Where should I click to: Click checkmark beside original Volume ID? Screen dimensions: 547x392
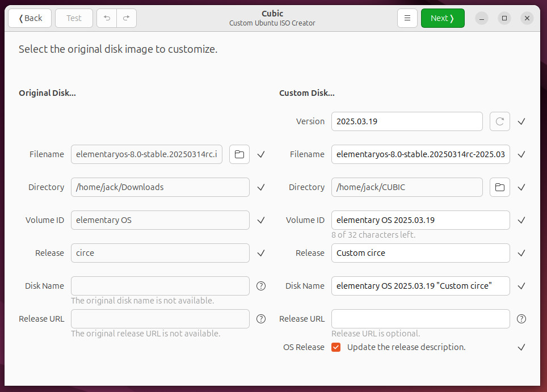261,220
